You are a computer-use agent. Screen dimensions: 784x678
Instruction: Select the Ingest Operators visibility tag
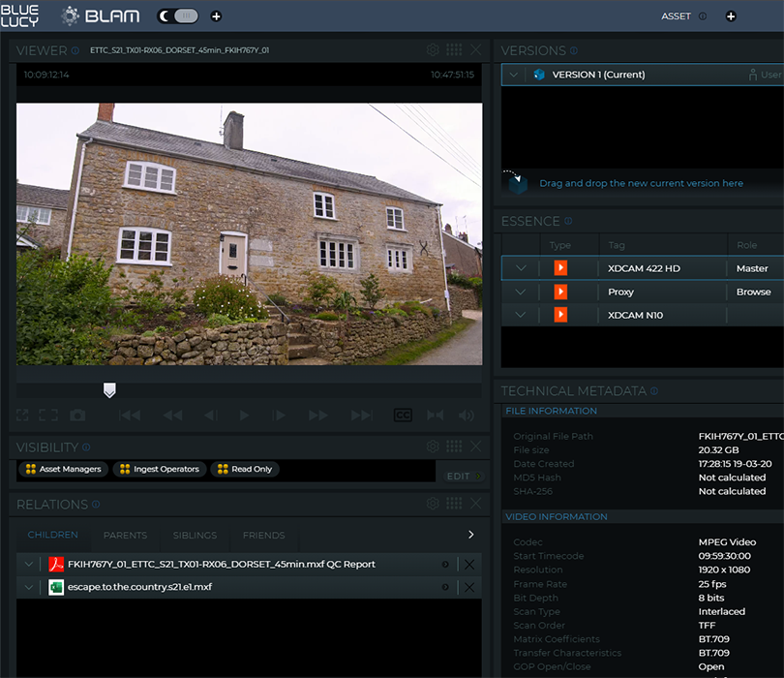pos(159,470)
